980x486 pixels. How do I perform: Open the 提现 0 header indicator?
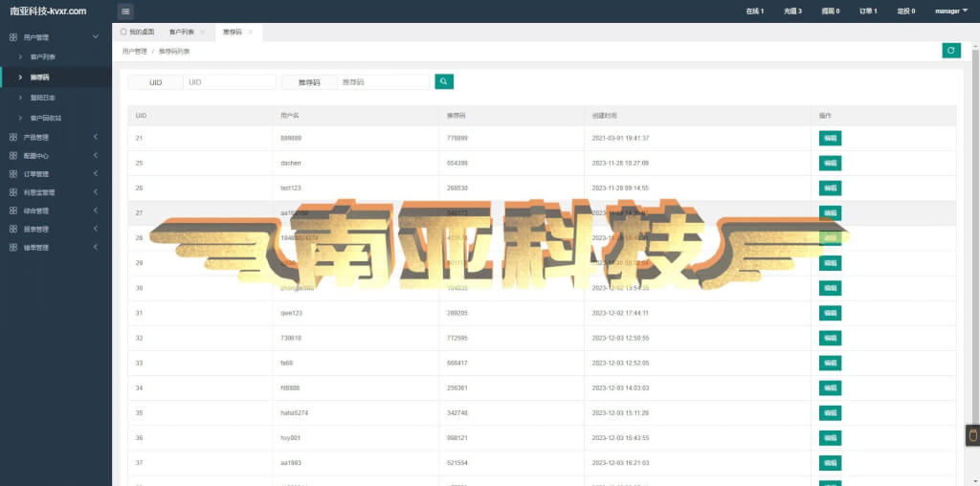831,11
